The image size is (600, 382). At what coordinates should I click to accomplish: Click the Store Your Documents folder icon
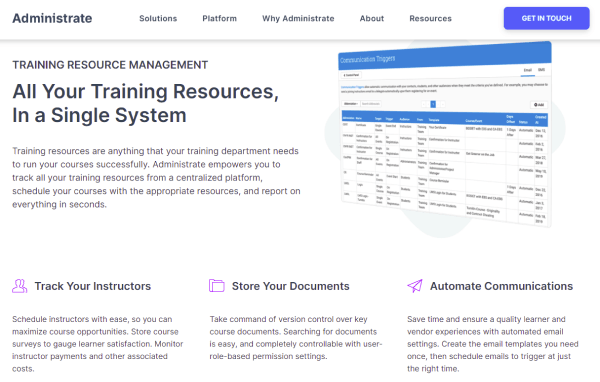[x=217, y=286]
